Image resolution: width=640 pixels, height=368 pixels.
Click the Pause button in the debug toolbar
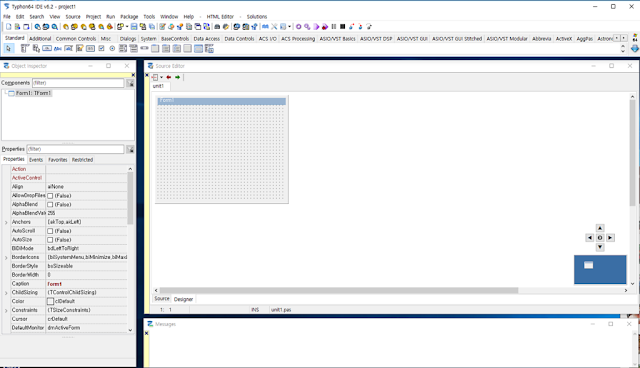point(334,27)
